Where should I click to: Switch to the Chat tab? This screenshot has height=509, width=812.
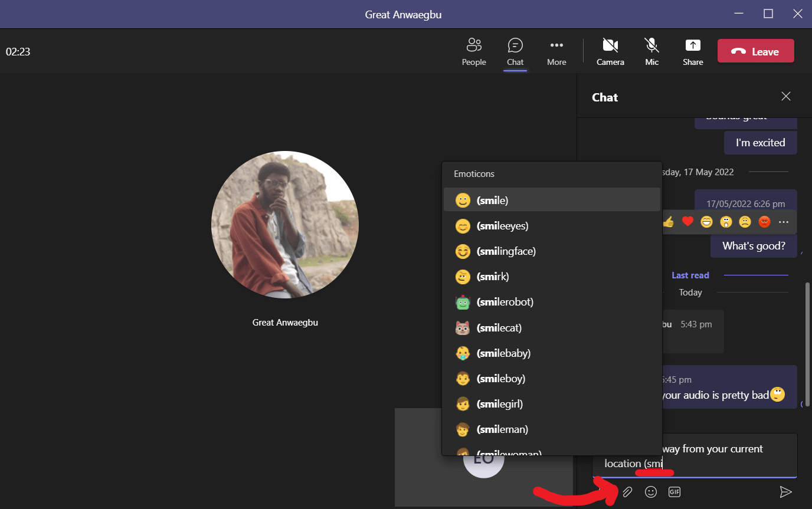pos(515,51)
